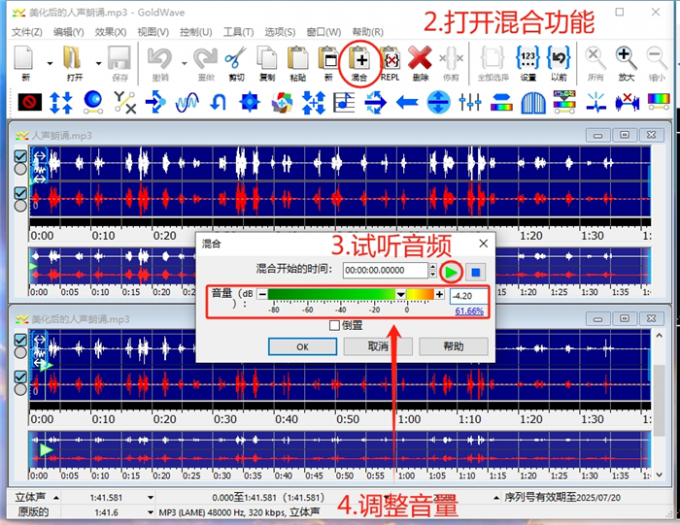Select red channel radio circle in 人声朗诵.mp3 window
This screenshot has height=525, width=680.
(20, 205)
